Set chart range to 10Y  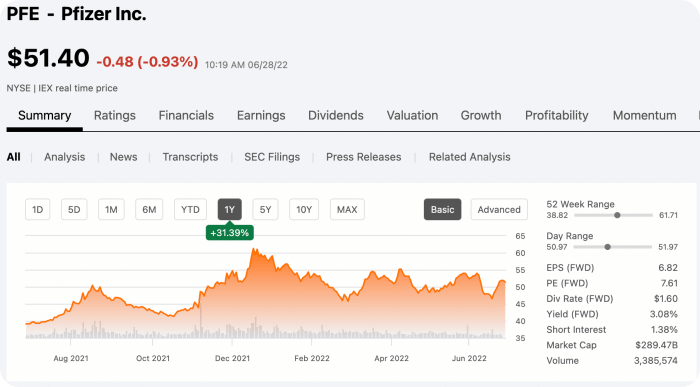tap(304, 209)
